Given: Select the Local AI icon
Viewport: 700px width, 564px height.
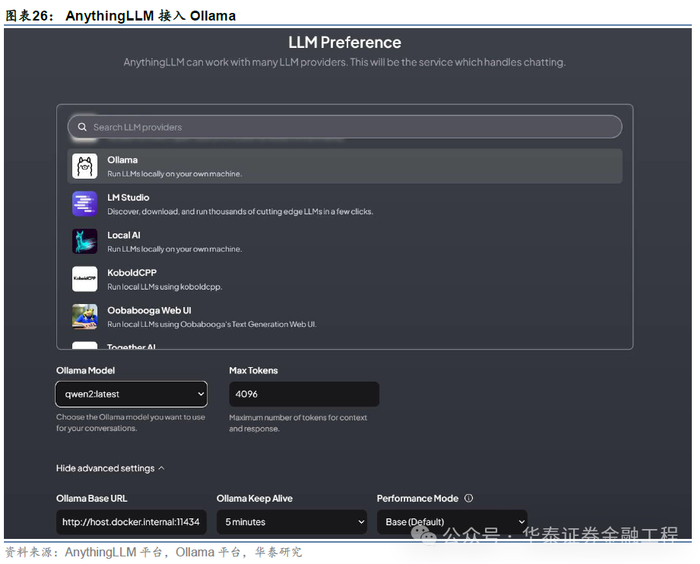Looking at the screenshot, I should point(85,241).
